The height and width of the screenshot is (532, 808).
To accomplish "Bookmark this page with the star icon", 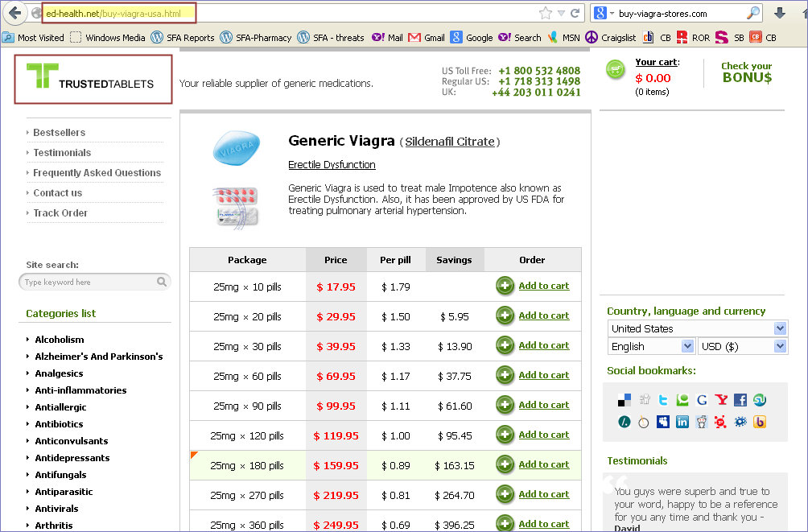I will (x=546, y=14).
